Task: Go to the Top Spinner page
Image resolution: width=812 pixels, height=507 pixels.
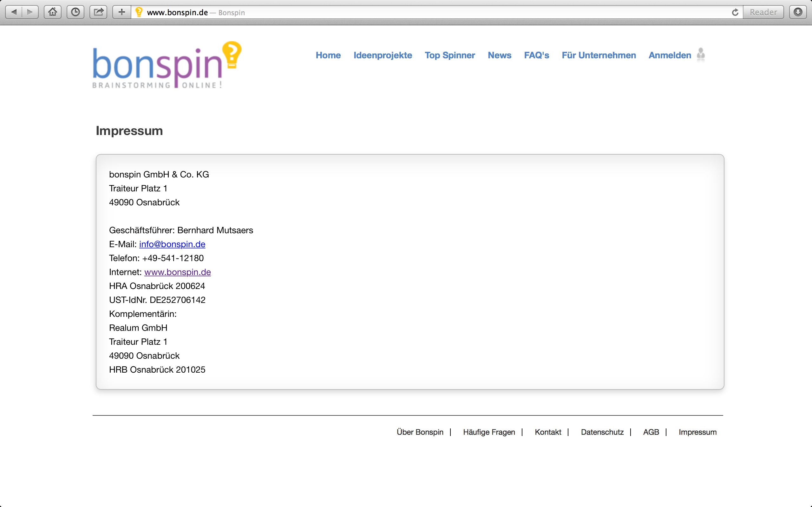Action: (450, 55)
